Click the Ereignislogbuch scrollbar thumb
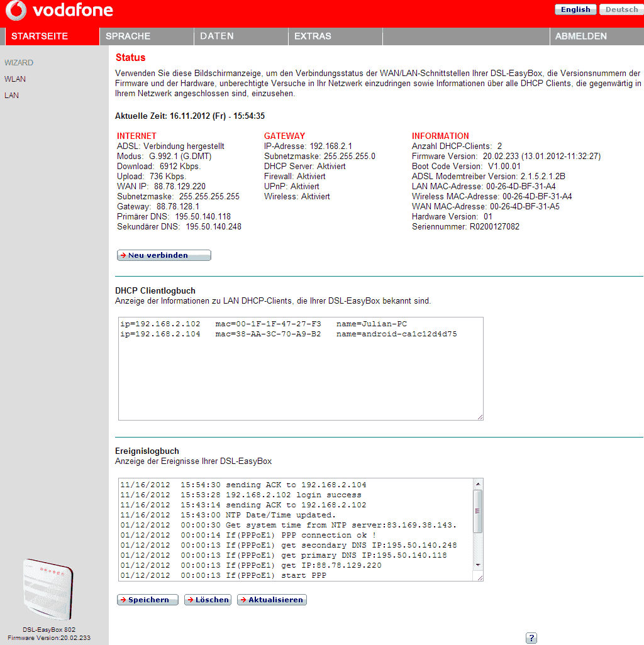The width and height of the screenshot is (644, 645). click(x=478, y=511)
